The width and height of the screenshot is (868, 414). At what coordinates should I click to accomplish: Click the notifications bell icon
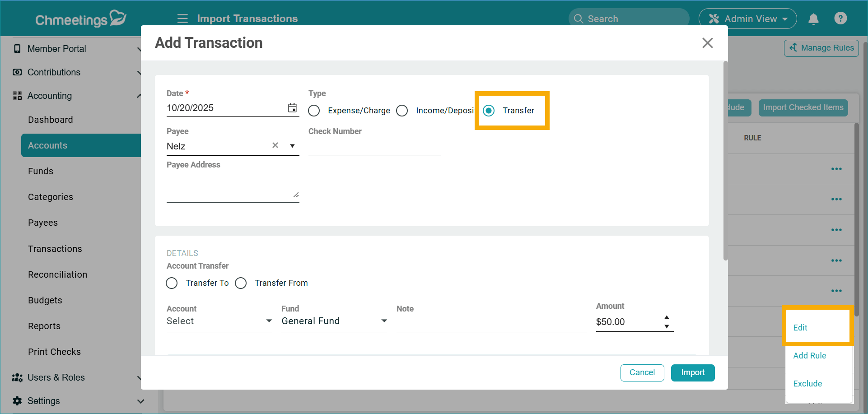813,19
